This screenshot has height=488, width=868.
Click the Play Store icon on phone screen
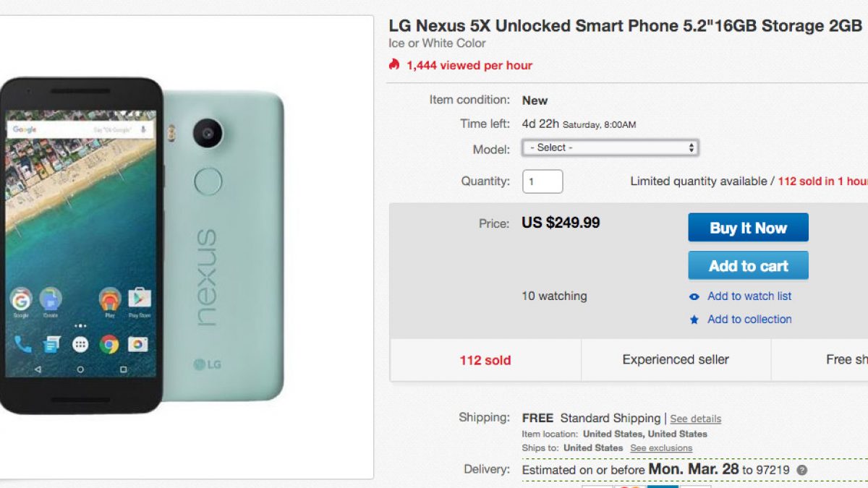[x=139, y=298]
